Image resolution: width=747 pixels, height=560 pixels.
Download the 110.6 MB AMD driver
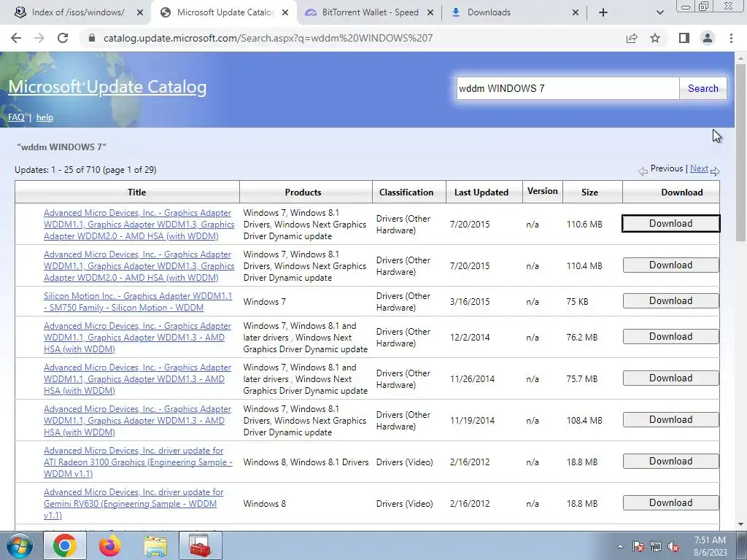tap(671, 223)
